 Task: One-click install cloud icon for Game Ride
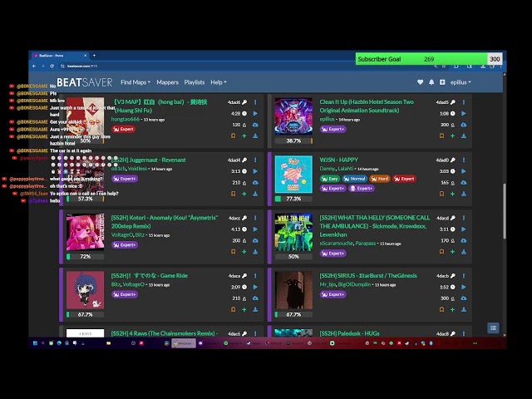[x=255, y=298]
